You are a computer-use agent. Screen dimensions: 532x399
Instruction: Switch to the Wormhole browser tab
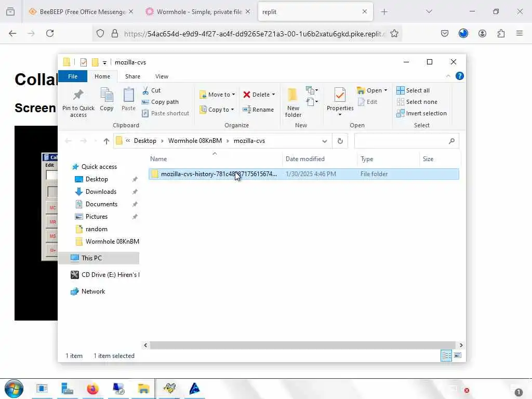[198, 11]
